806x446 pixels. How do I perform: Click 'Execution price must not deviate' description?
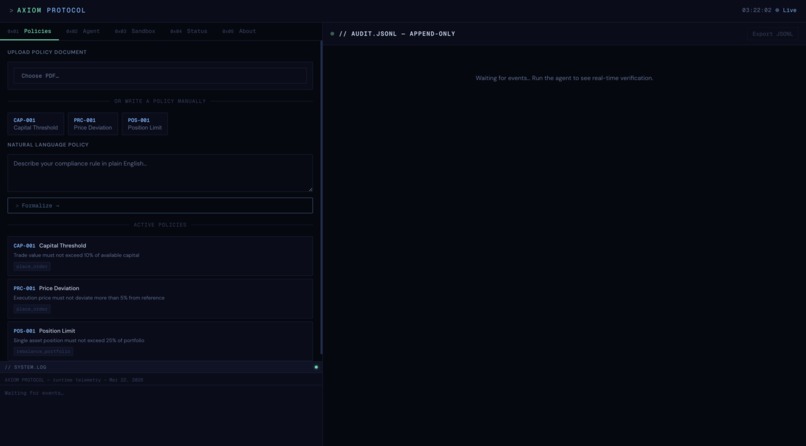89,298
